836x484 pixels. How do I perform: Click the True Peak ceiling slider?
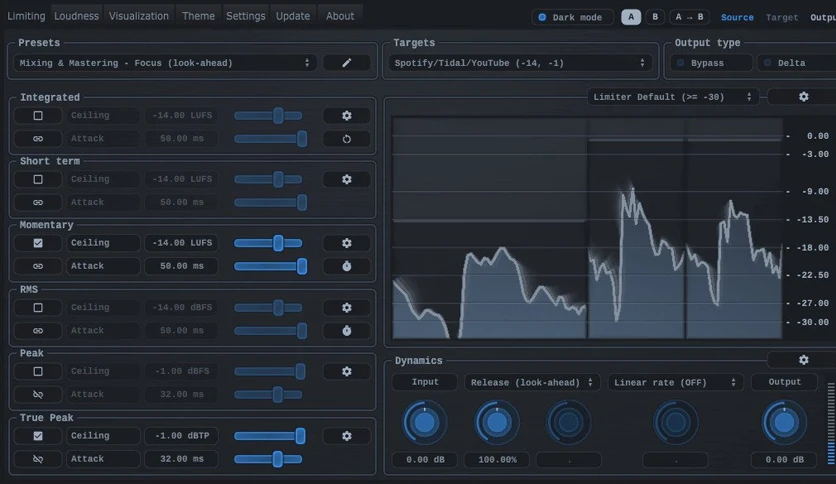269,436
